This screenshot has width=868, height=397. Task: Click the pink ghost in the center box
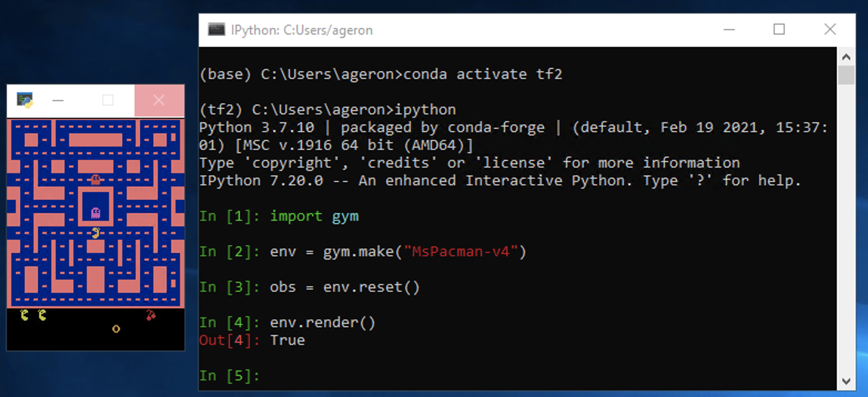click(95, 211)
